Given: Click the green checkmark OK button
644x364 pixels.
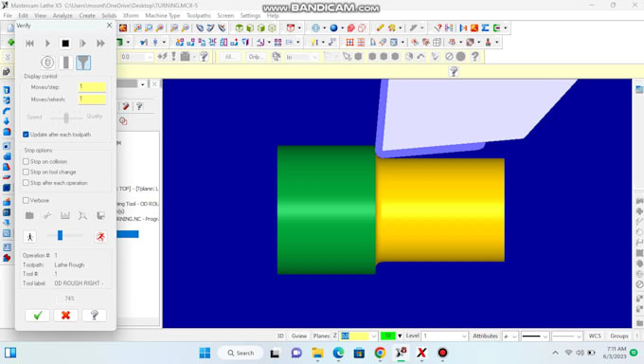Looking at the screenshot, I should click(x=37, y=316).
